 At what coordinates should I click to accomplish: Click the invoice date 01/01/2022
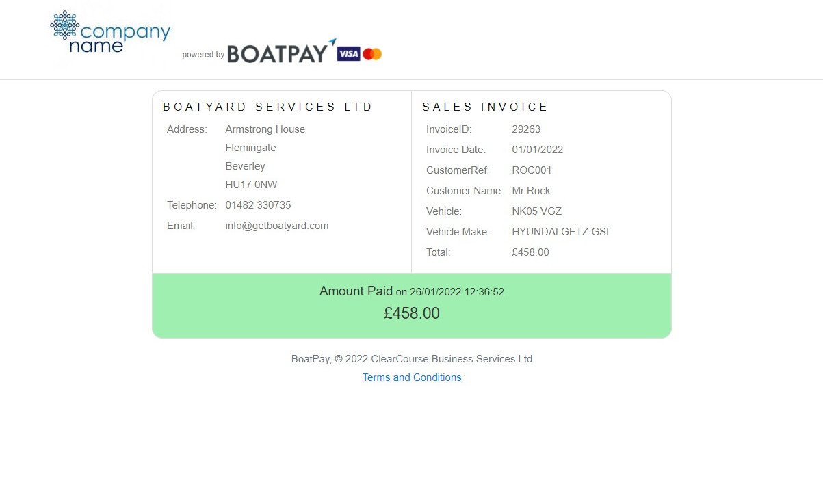pos(538,150)
